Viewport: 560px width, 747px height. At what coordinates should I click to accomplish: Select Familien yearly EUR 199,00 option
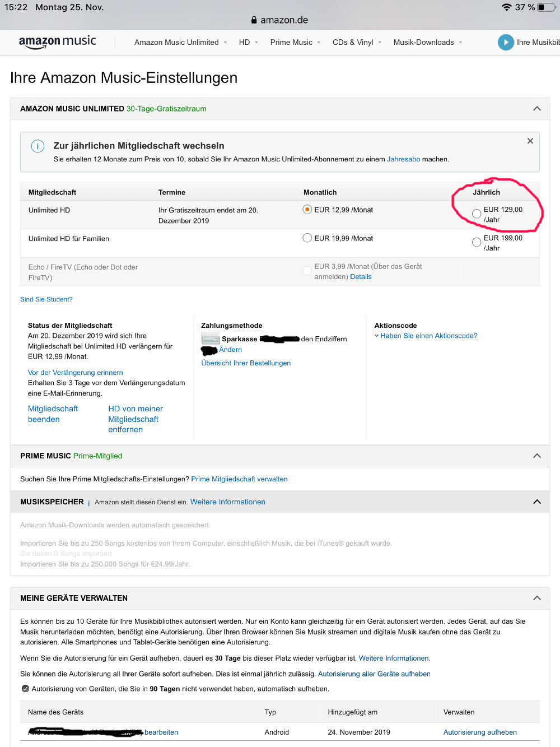477,242
